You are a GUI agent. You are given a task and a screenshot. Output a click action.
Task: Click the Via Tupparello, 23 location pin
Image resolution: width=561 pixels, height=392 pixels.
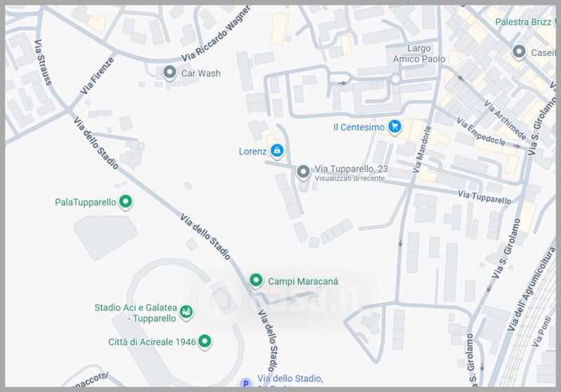click(304, 172)
